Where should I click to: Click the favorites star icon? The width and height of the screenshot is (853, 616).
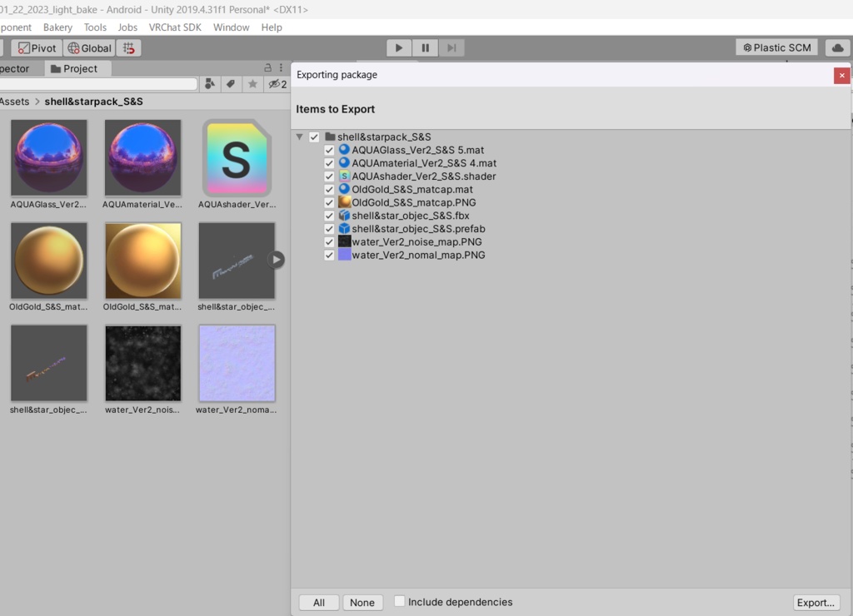tap(252, 84)
